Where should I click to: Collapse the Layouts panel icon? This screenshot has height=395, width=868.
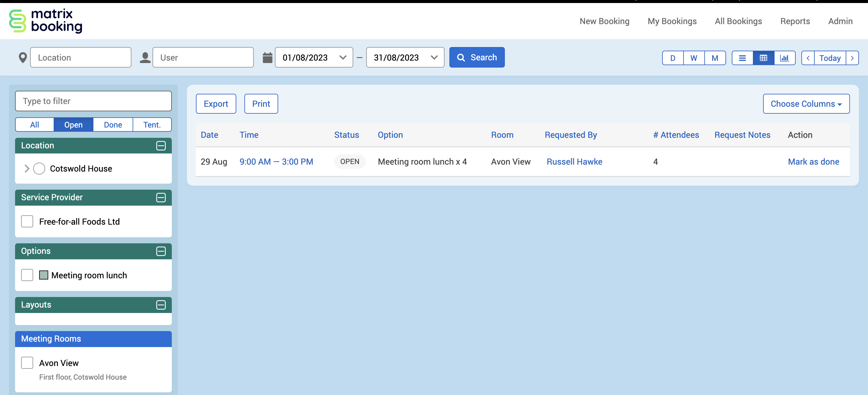pos(161,305)
